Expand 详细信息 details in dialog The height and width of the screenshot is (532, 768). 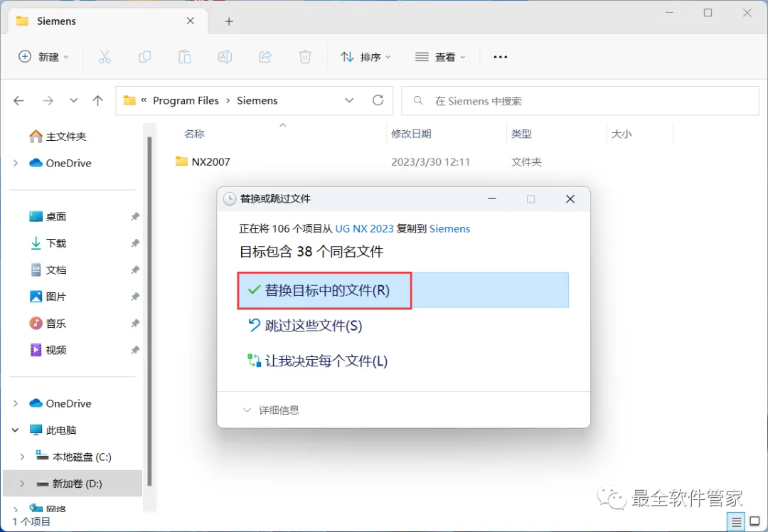pyautogui.click(x=270, y=410)
